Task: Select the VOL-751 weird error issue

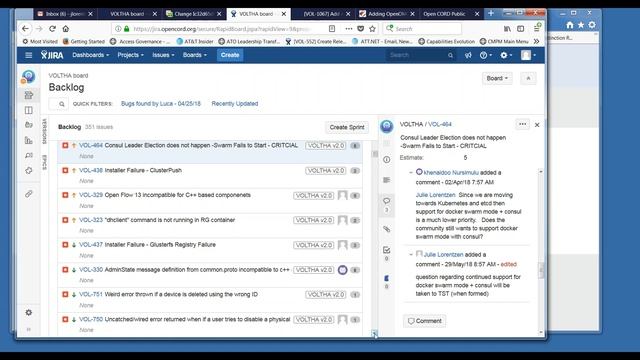Action: [210, 300]
